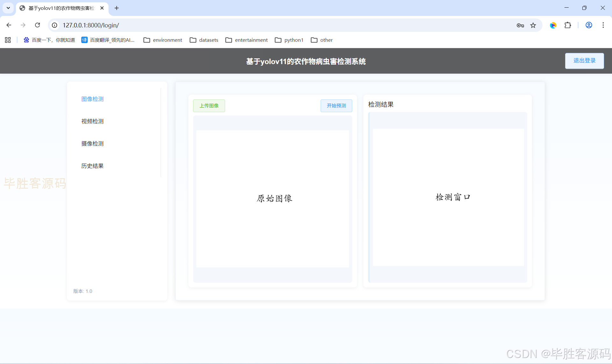Open a new tab with plus button
The image size is (612, 364).
tap(117, 8)
